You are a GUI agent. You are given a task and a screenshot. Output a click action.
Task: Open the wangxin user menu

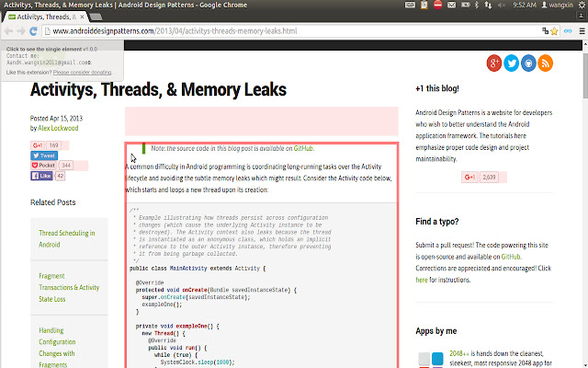click(x=558, y=5)
